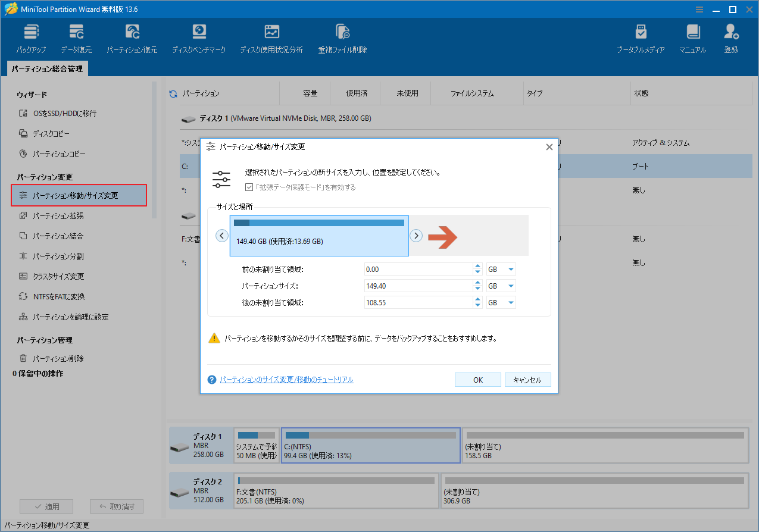Image resolution: width=759 pixels, height=532 pixels.
Task: Click the sidebar vertical scrollbar
Action: 154,149
